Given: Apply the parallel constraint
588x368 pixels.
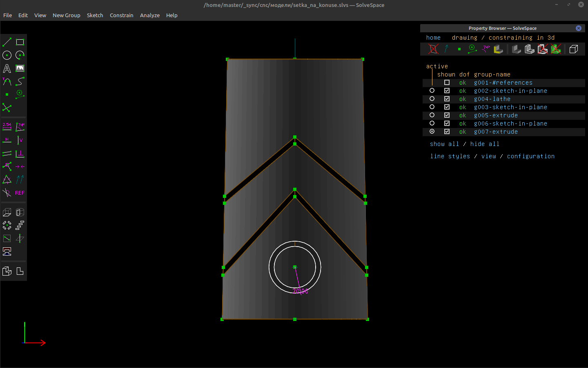Looking at the screenshot, I should (7, 153).
